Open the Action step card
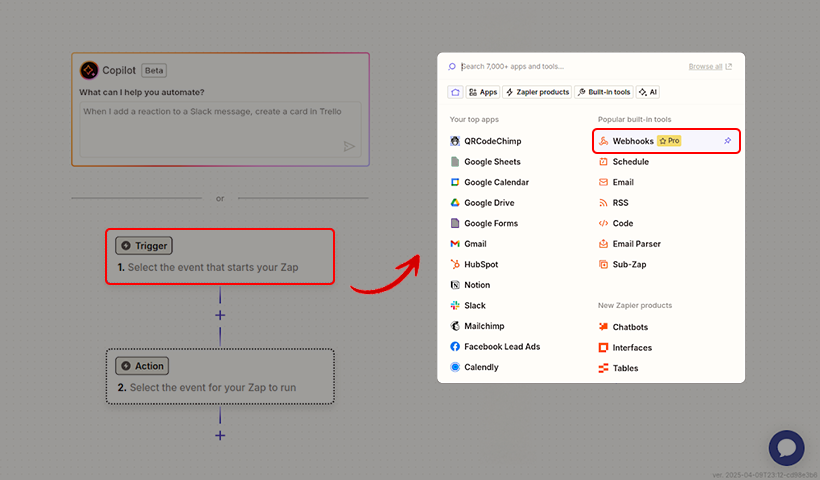 (x=220, y=376)
